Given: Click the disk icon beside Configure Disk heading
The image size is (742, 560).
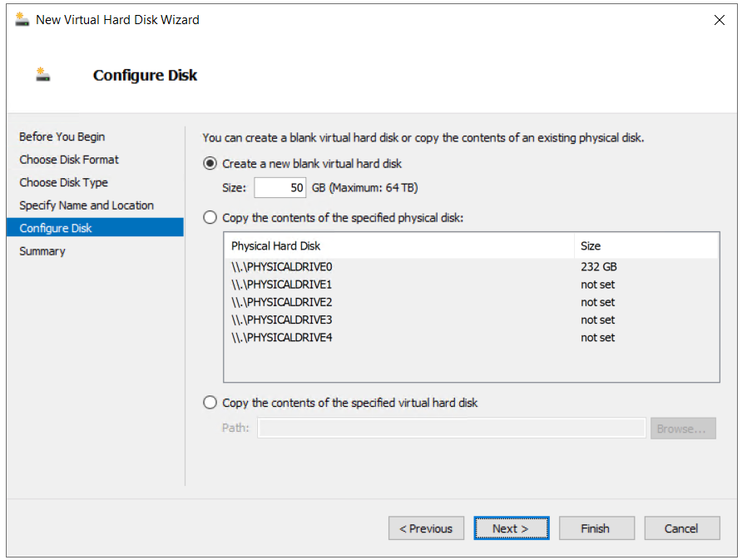Looking at the screenshot, I should 43,75.
